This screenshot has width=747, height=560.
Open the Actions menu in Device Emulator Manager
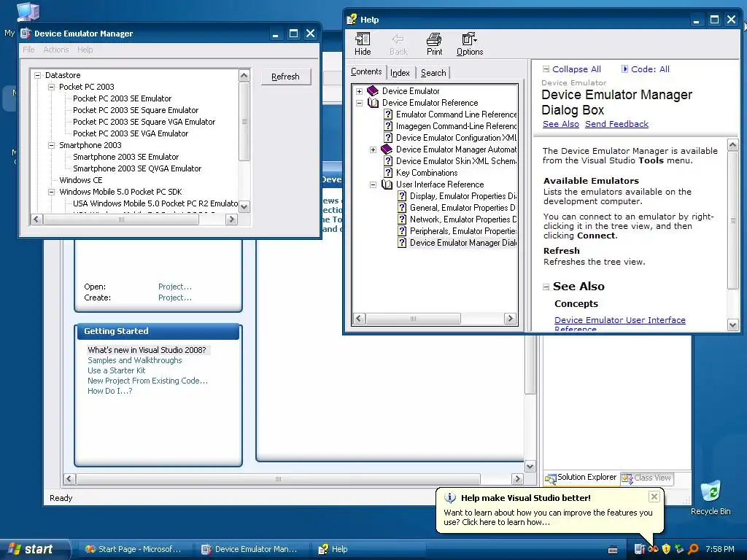(55, 50)
